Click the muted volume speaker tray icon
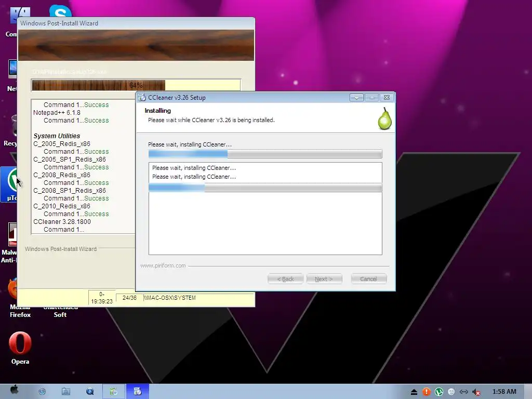This screenshot has height=399, width=532. (x=476, y=392)
